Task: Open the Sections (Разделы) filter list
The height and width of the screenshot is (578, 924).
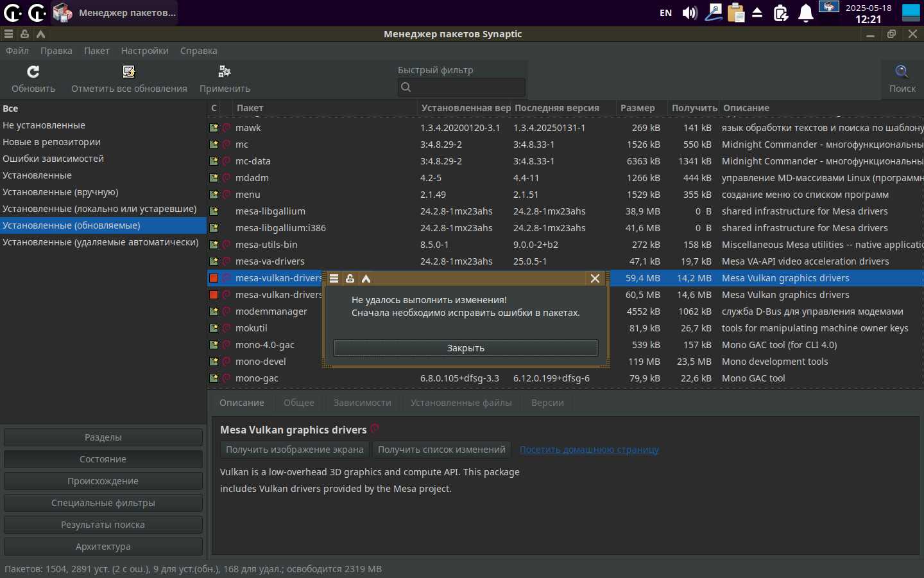Action: tap(103, 437)
